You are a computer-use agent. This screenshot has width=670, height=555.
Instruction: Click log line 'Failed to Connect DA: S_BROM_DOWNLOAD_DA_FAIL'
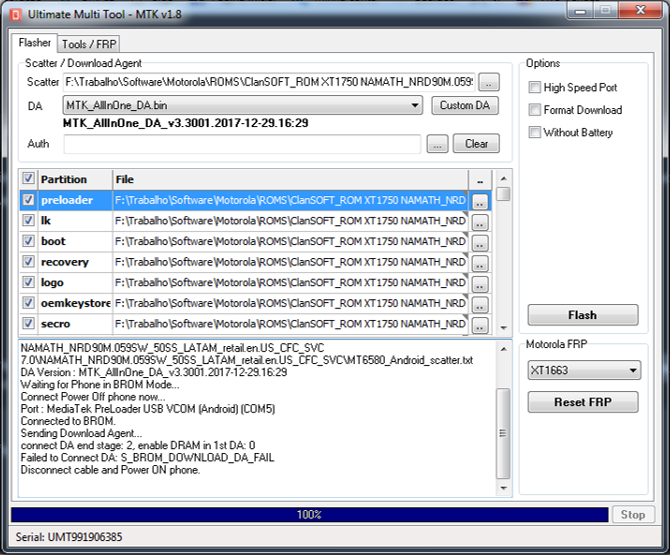pyautogui.click(x=147, y=458)
